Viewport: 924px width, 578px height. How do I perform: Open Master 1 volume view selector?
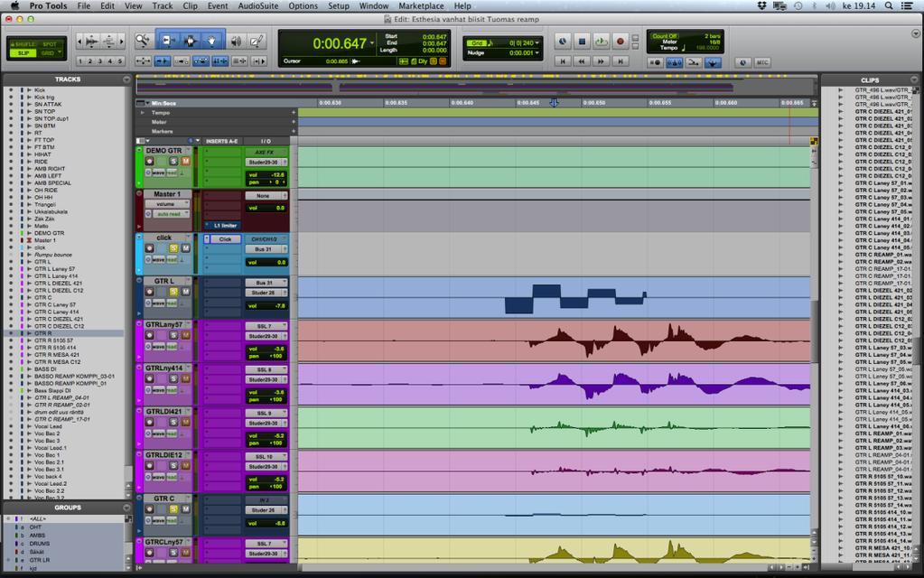pos(165,204)
